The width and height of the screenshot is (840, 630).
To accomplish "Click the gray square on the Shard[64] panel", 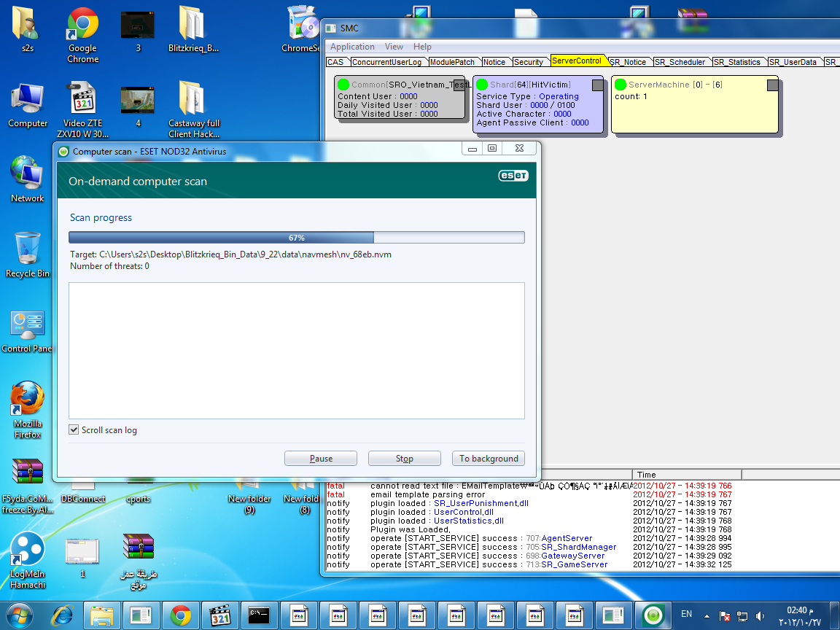I will 597,85.
